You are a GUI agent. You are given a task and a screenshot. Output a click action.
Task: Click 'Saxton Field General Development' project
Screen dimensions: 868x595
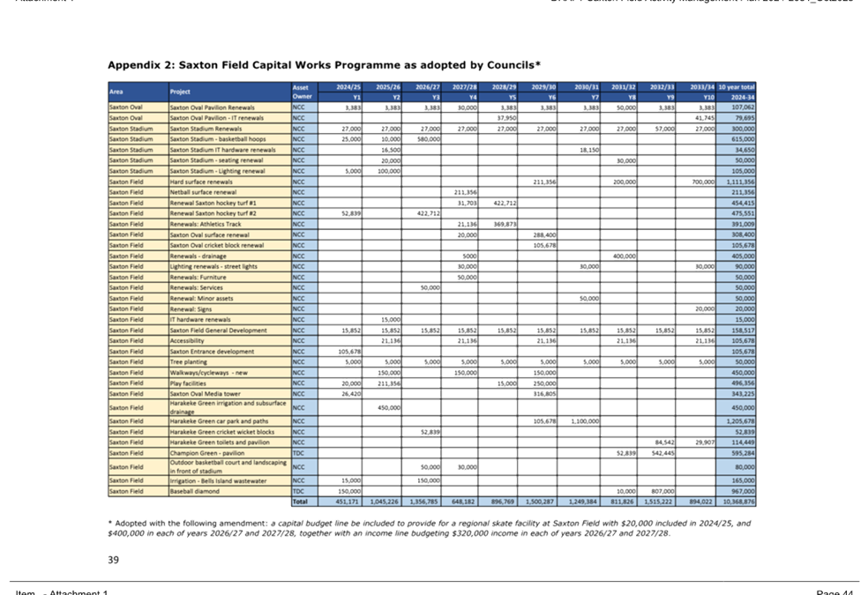pyautogui.click(x=229, y=331)
